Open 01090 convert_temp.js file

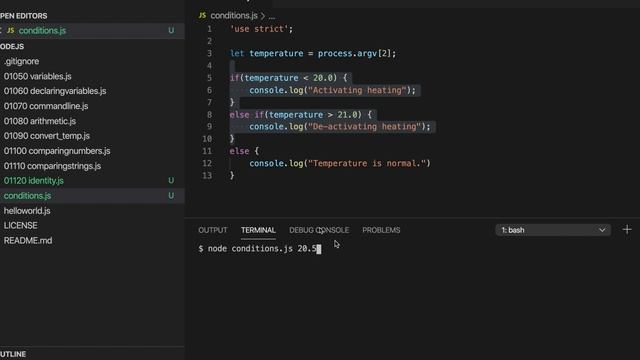tap(47, 136)
